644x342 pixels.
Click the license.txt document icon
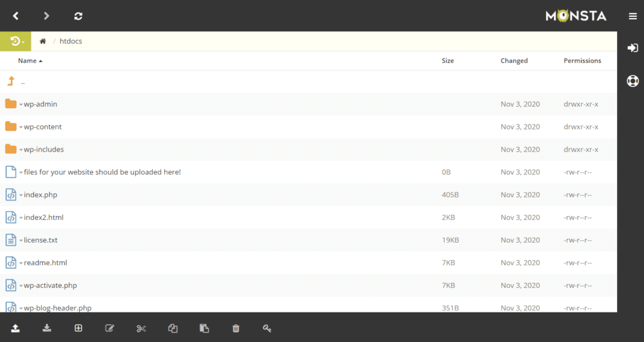pyautogui.click(x=11, y=240)
